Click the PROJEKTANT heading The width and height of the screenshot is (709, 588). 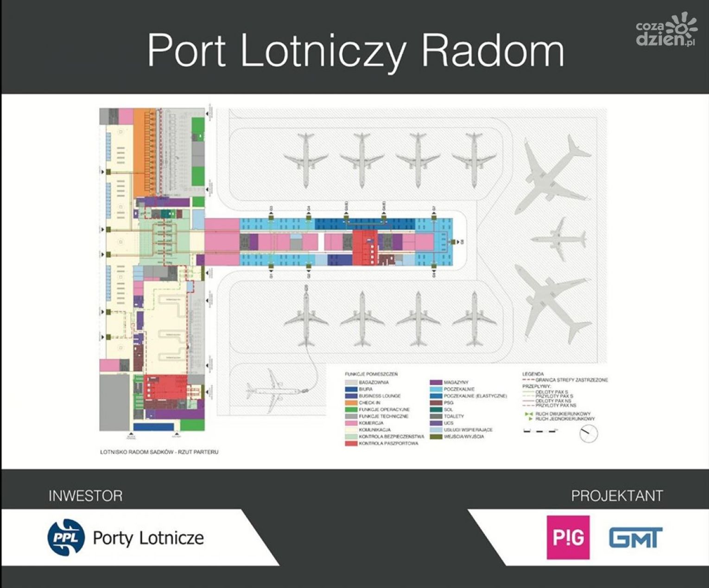[x=617, y=496]
